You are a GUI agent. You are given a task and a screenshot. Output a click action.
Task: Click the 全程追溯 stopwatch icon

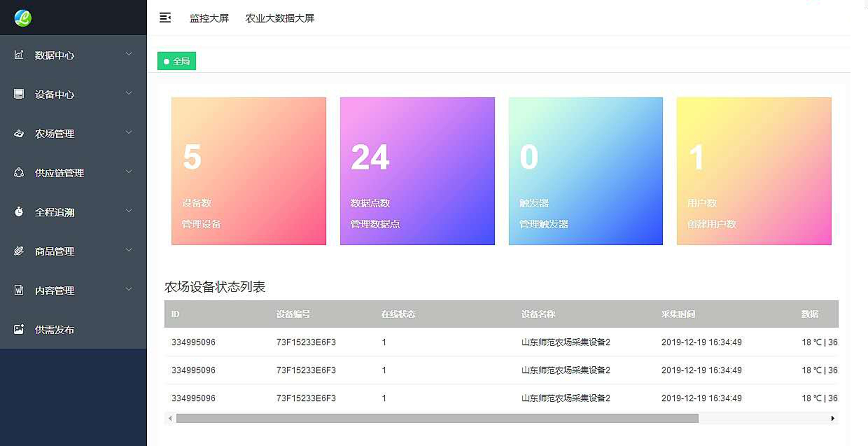tap(19, 212)
